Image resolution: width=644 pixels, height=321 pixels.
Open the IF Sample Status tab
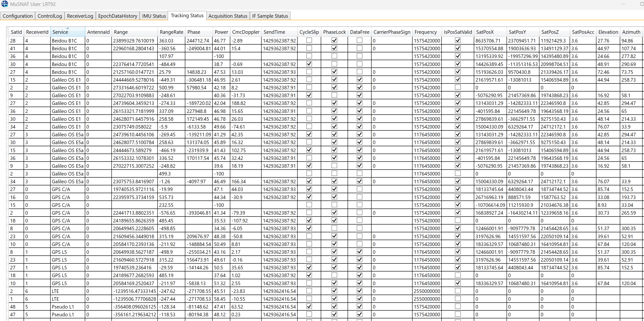(x=270, y=16)
